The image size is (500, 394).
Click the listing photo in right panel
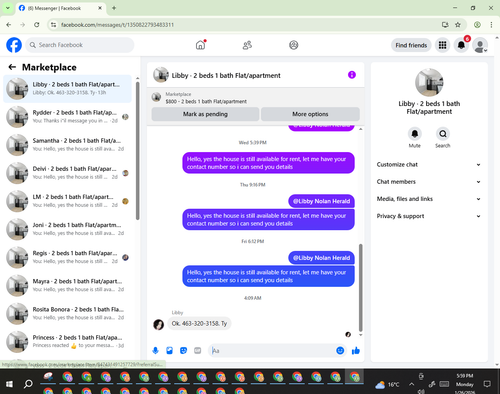(x=429, y=82)
